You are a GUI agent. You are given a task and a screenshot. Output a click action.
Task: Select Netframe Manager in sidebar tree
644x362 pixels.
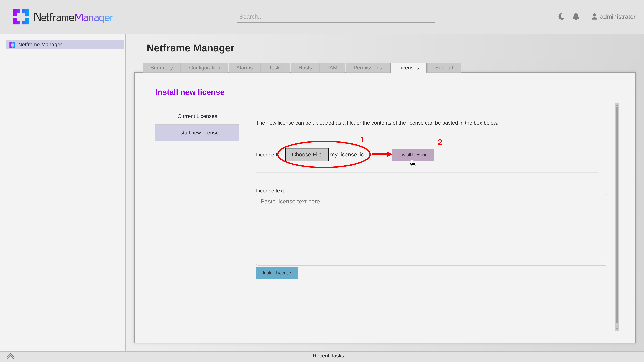65,44
